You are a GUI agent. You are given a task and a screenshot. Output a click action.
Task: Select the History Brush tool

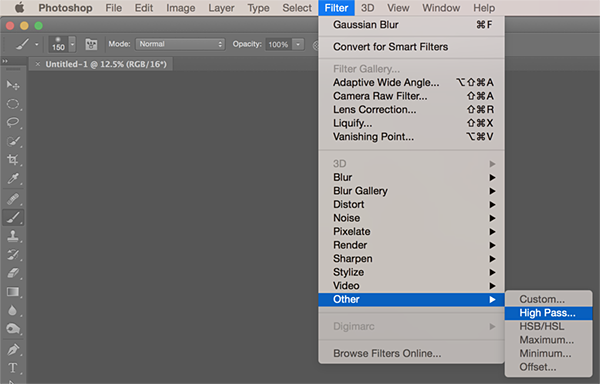tap(13, 255)
